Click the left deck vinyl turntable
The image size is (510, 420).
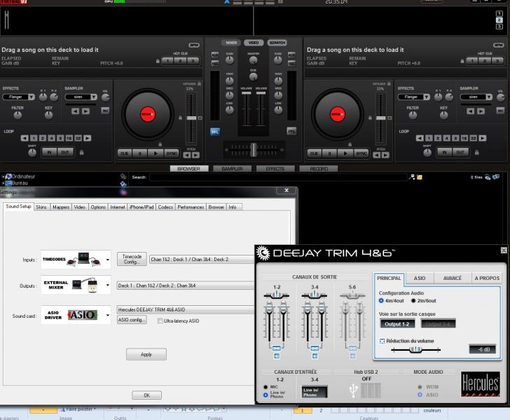147,113
